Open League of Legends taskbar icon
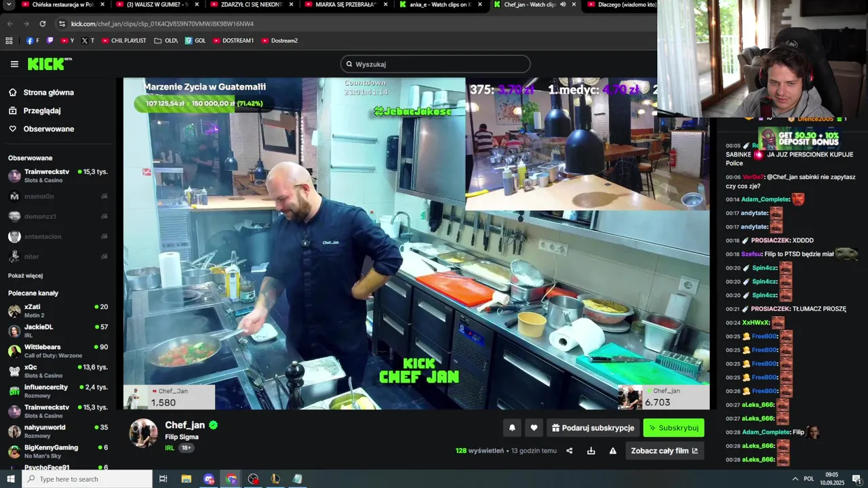The width and height of the screenshot is (868, 488). click(275, 479)
